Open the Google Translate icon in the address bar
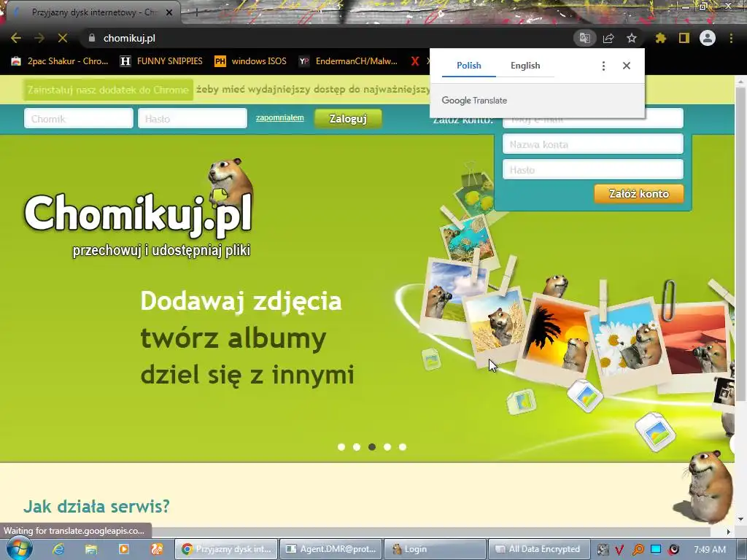The image size is (747, 560). pyautogui.click(x=584, y=38)
